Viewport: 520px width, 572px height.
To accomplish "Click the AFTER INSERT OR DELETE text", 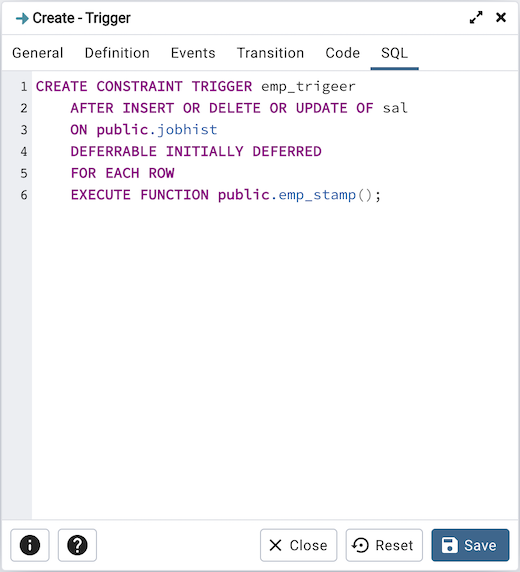I will point(166,108).
